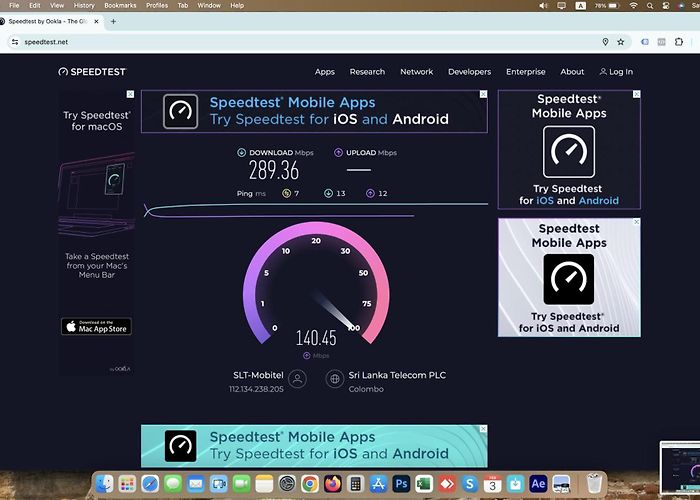The height and width of the screenshot is (500, 700).
Task: Click the top Speedtest Mobile Apps banner
Action: coord(314,112)
